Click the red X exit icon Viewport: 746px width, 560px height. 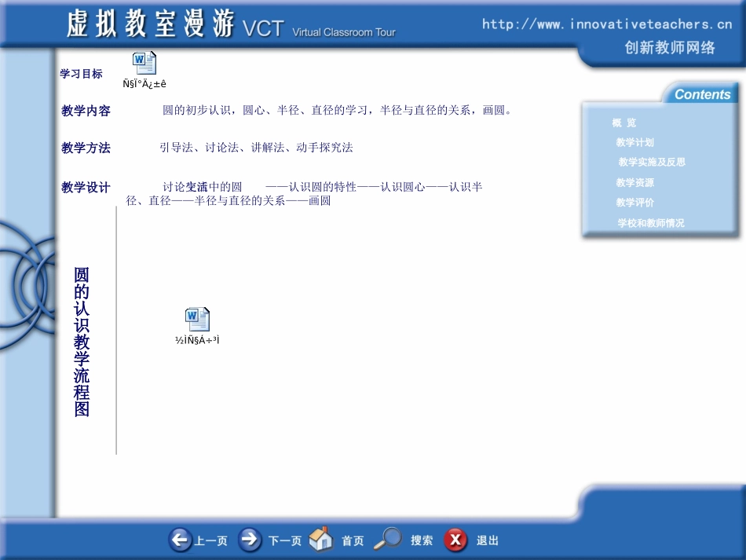(x=455, y=540)
